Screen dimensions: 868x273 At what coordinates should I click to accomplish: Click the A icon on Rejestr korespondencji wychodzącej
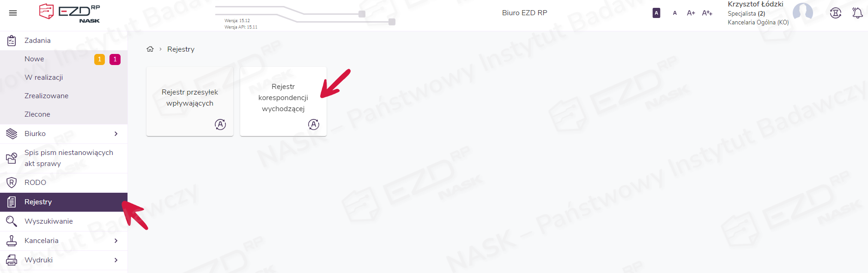(x=314, y=125)
